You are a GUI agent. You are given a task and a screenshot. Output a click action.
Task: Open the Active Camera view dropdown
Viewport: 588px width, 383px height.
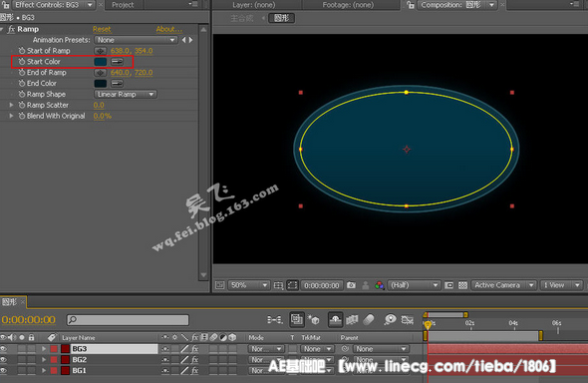click(x=504, y=285)
